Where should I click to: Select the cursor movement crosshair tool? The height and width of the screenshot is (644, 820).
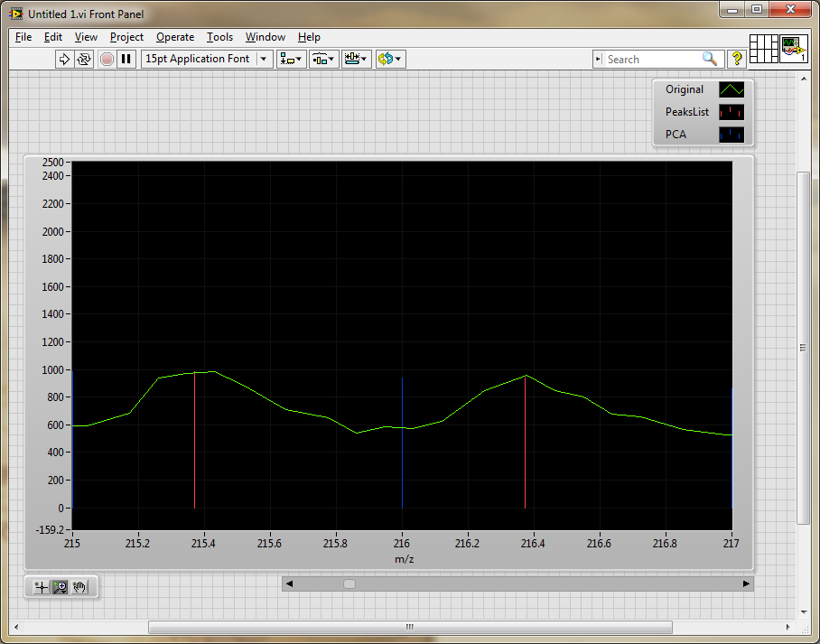[41, 587]
